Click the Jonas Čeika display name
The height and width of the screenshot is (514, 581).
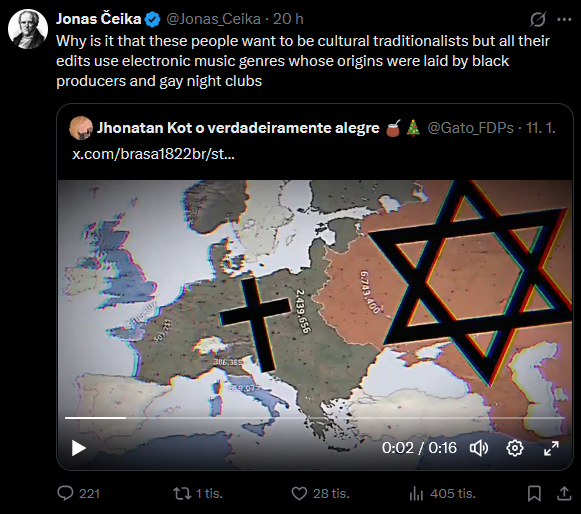click(x=99, y=19)
